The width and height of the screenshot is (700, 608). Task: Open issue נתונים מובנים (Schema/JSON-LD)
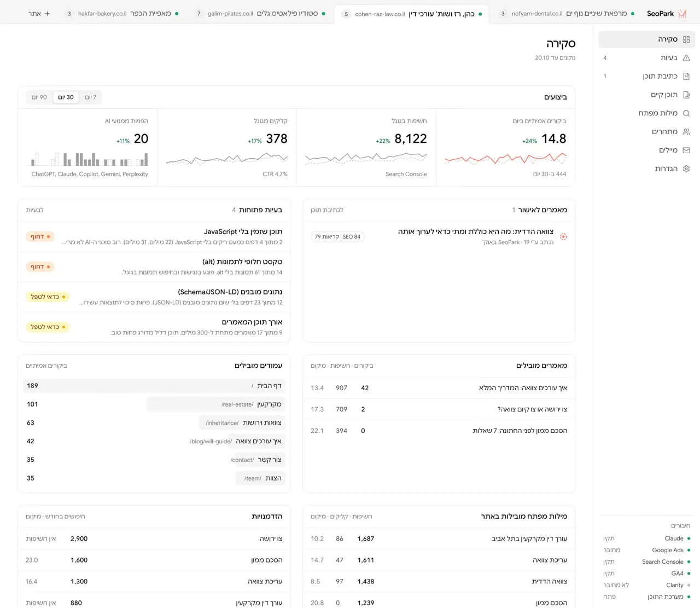154,297
